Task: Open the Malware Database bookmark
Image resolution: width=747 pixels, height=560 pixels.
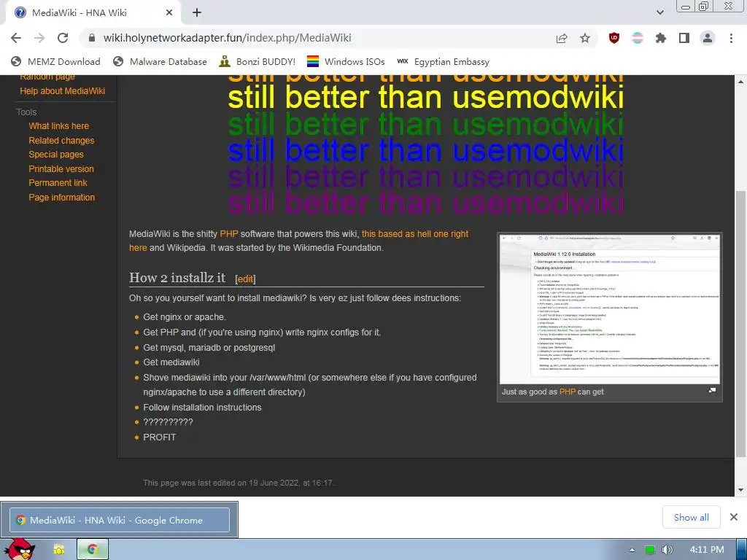Action: pos(160,61)
